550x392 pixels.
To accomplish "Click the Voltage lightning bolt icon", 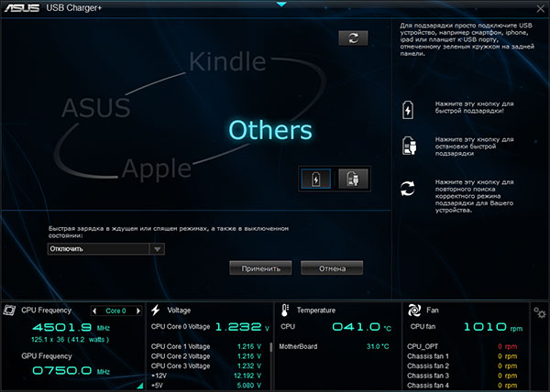I will (x=156, y=310).
